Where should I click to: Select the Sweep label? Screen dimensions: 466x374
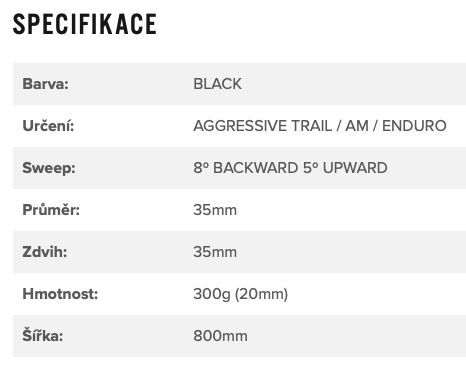tap(49, 168)
